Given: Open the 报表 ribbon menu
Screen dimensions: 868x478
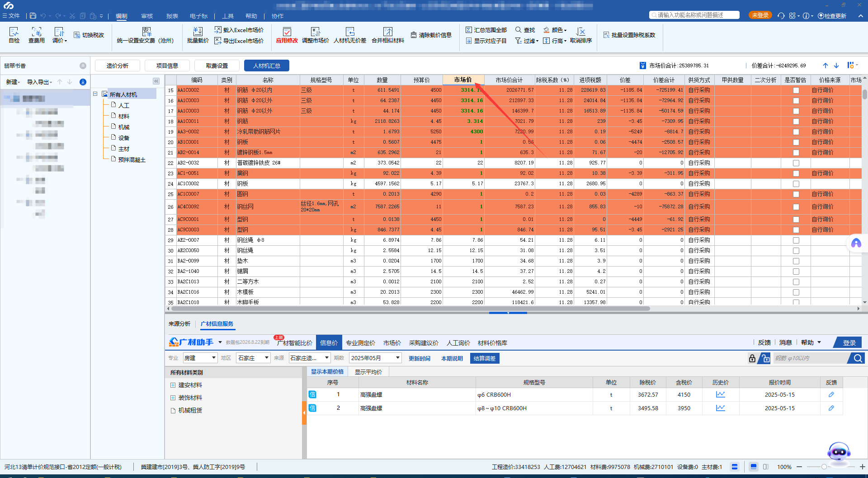Looking at the screenshot, I should coord(172,16).
